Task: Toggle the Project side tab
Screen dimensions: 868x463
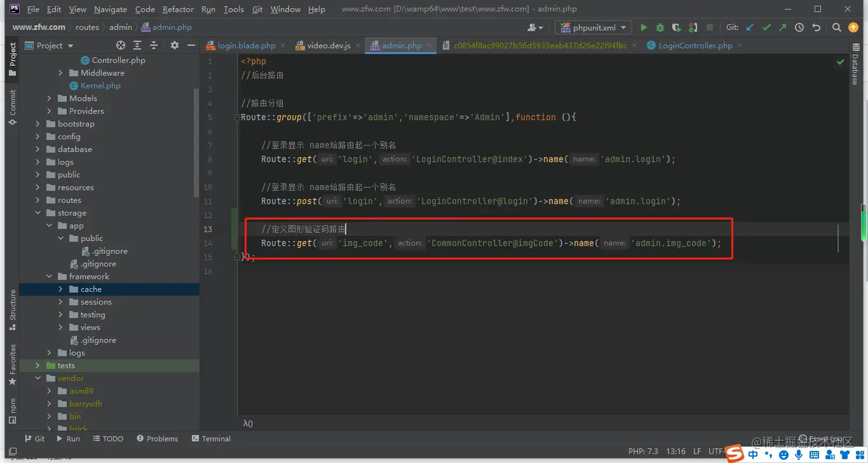Action: coord(12,60)
